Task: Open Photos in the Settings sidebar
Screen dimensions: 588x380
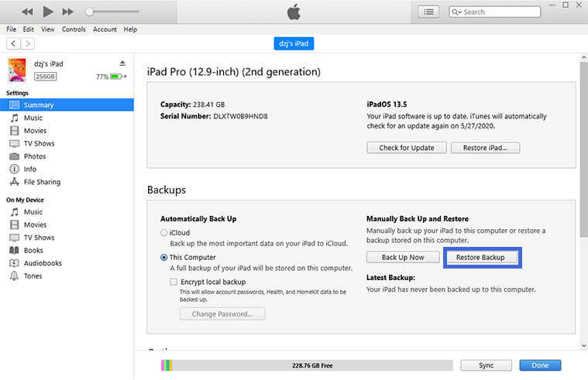Action: pyautogui.click(x=34, y=156)
